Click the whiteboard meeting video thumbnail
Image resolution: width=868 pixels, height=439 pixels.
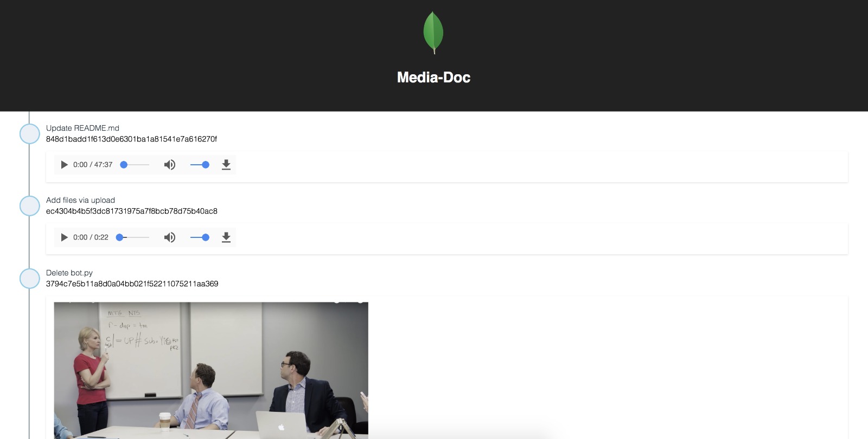click(x=211, y=370)
